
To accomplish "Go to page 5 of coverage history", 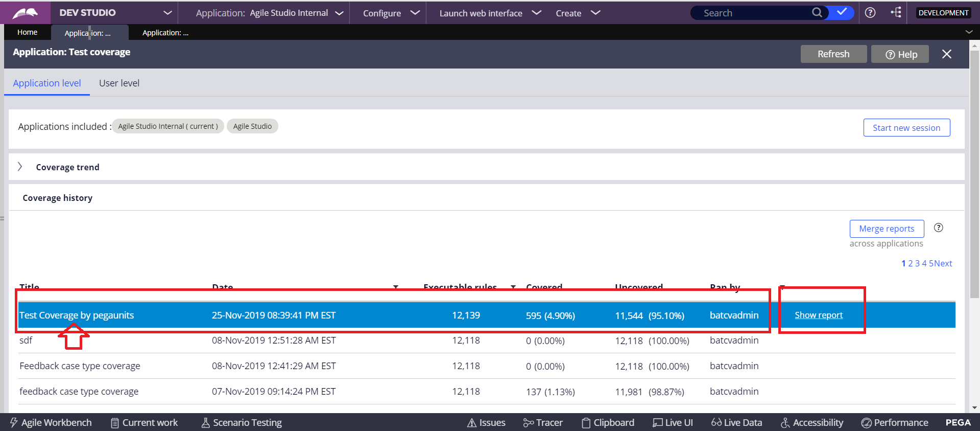I will click(931, 263).
